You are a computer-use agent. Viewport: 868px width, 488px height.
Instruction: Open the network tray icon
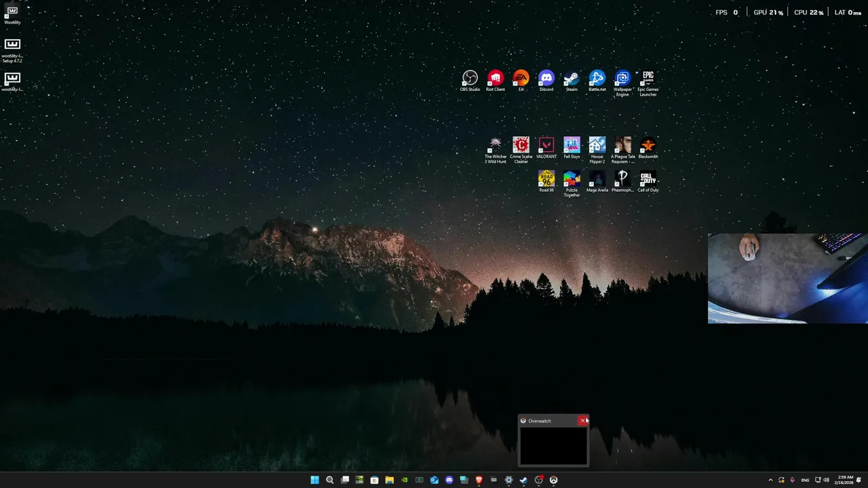coord(818,480)
